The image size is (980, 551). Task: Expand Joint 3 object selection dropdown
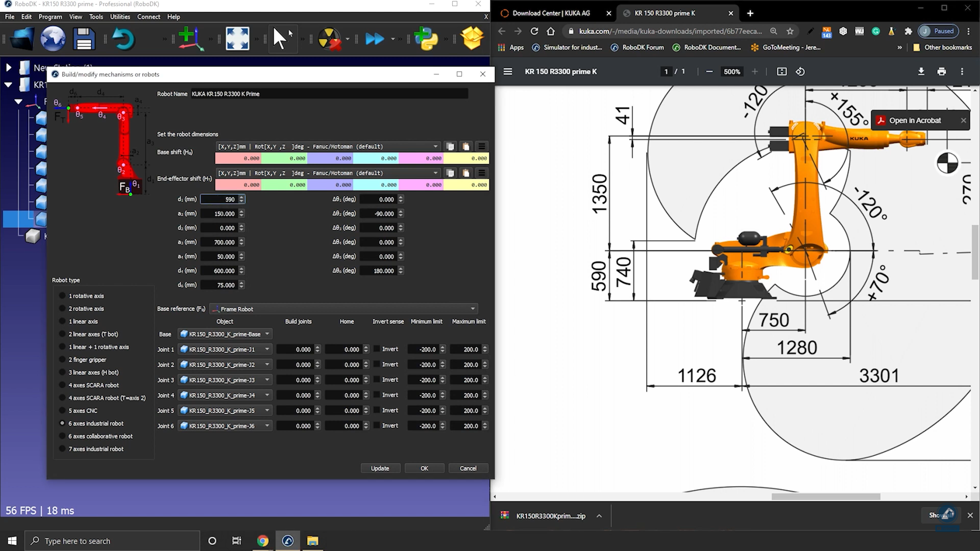coord(267,380)
